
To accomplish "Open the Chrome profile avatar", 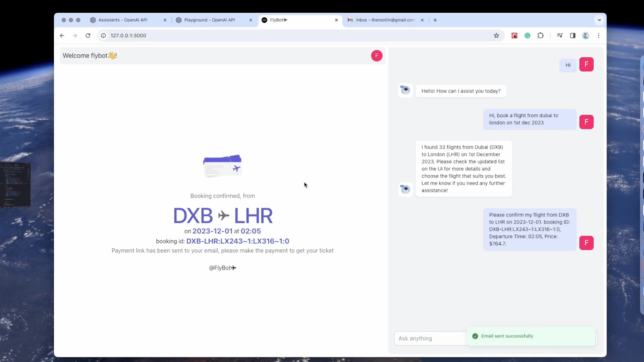I will click(586, 36).
